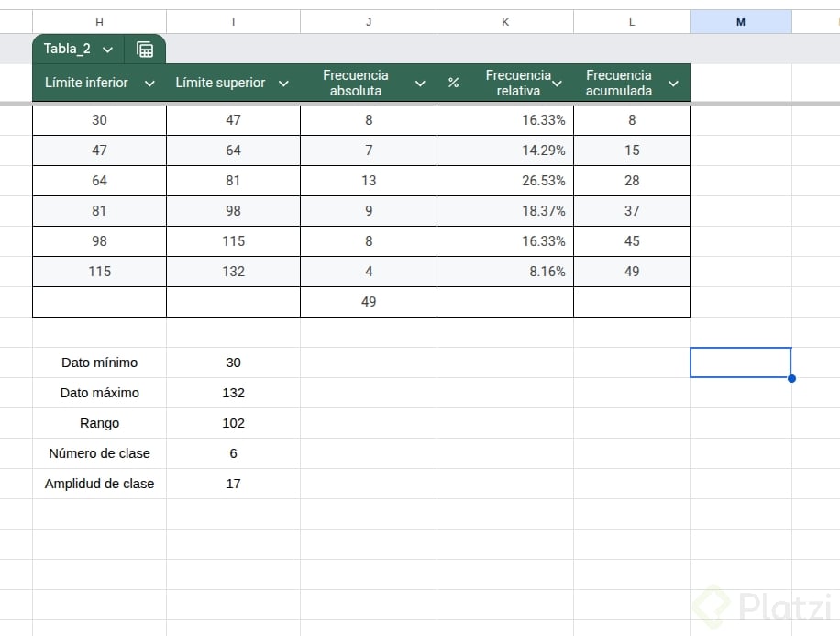
Task: Open the Frecuencia absoluta column dropdown
Action: (x=421, y=84)
